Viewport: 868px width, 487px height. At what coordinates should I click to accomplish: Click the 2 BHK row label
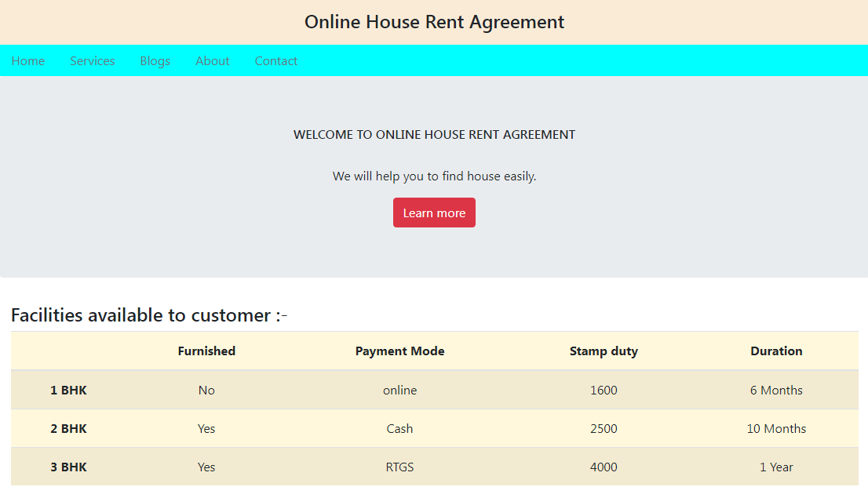coord(68,428)
